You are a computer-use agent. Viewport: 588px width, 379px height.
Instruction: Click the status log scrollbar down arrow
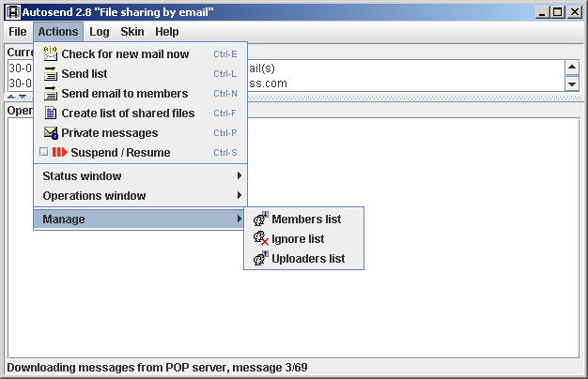pyautogui.click(x=572, y=83)
